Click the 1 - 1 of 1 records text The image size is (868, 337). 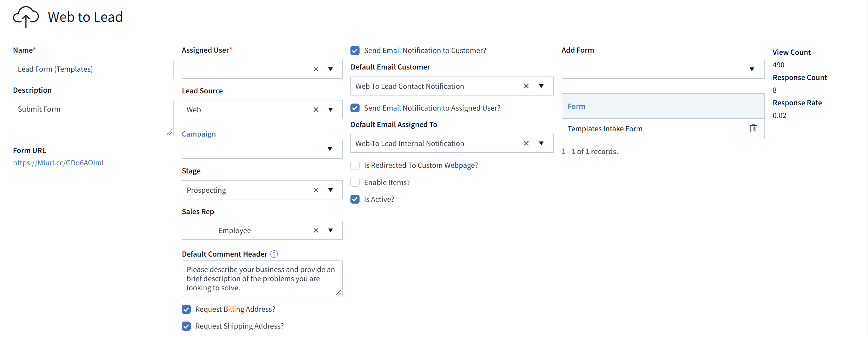click(590, 152)
